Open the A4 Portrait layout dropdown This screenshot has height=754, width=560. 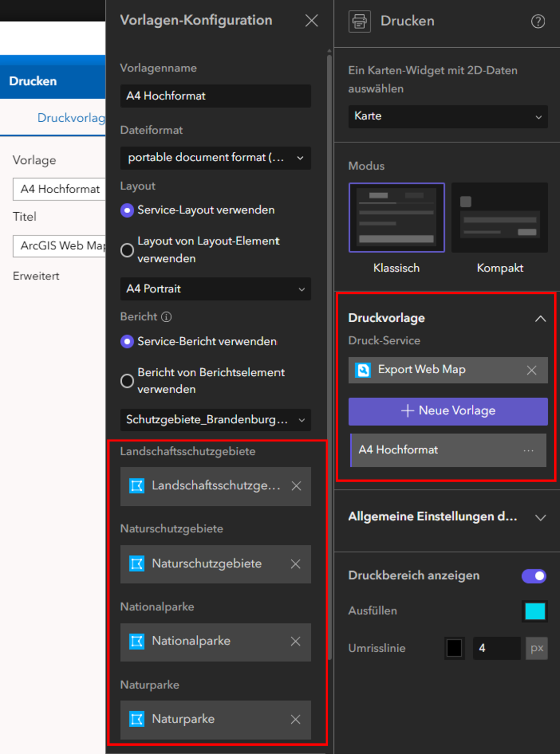point(215,289)
